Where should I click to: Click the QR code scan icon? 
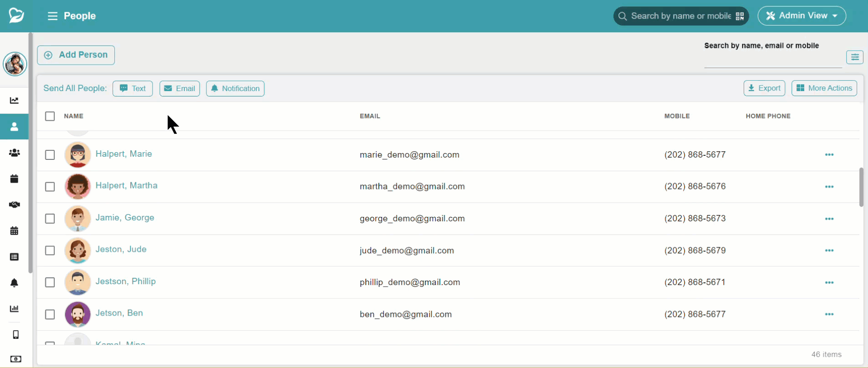click(740, 16)
